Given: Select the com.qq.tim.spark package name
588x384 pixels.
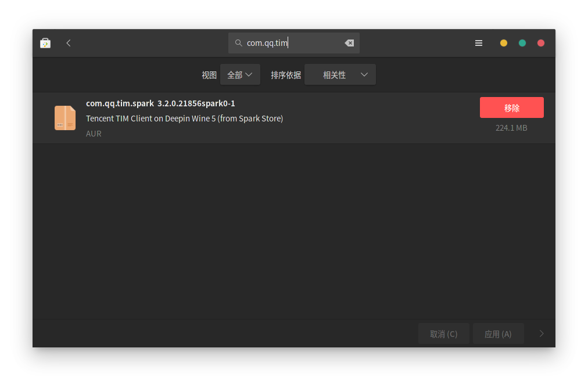Looking at the screenshot, I should pos(120,103).
